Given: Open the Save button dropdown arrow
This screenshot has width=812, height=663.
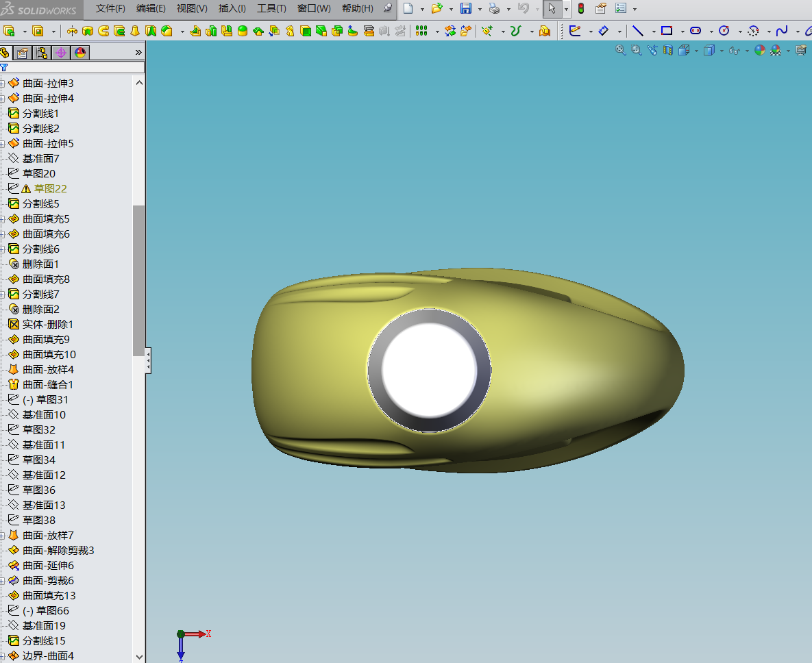Looking at the screenshot, I should [480, 9].
